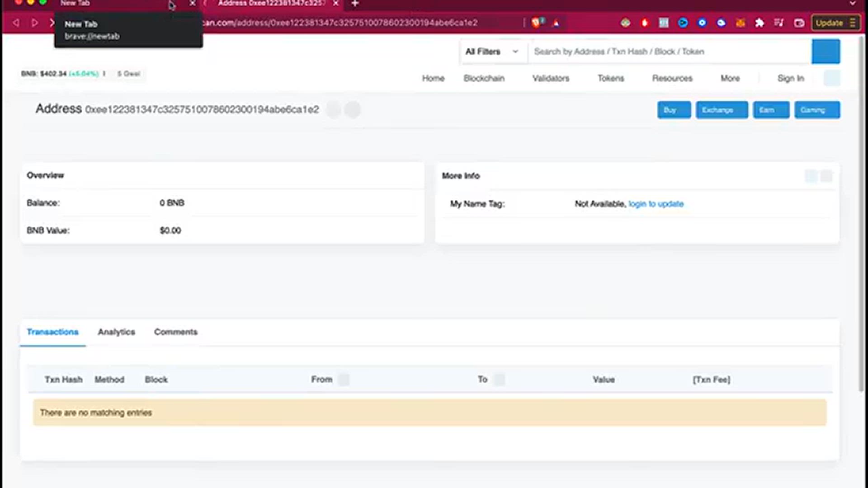Click the blue circular arrow extension icon
Image resolution: width=868 pixels, height=488 pixels.
click(x=683, y=23)
